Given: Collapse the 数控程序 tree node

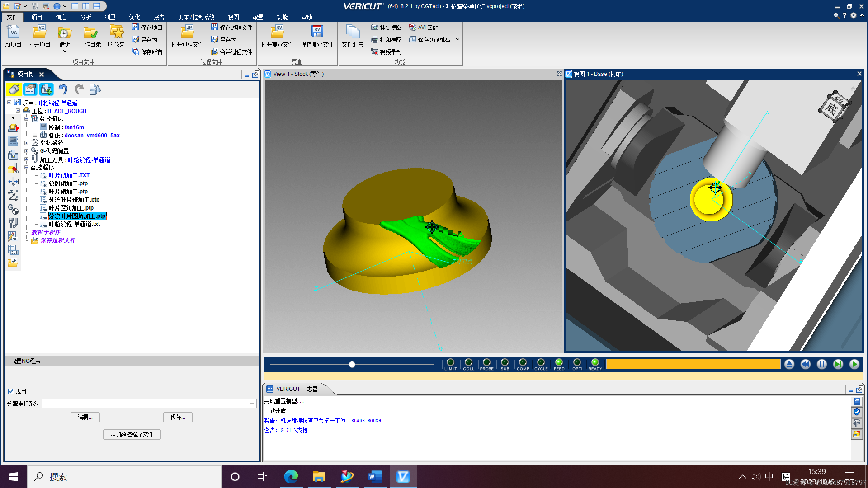Looking at the screenshot, I should tap(27, 168).
